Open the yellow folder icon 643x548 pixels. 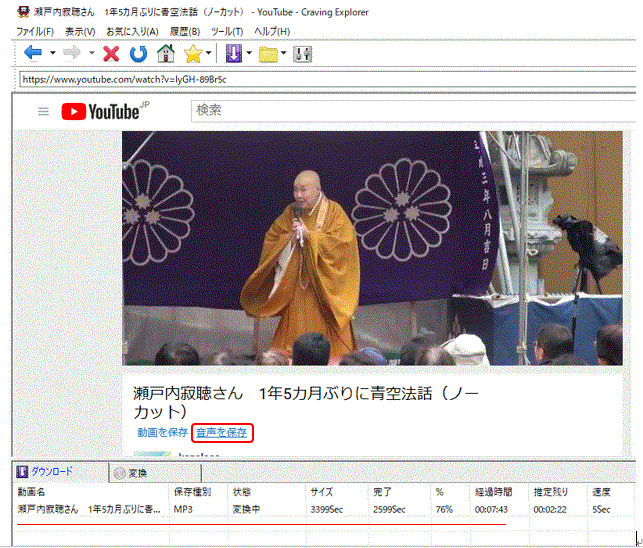pyautogui.click(x=268, y=54)
